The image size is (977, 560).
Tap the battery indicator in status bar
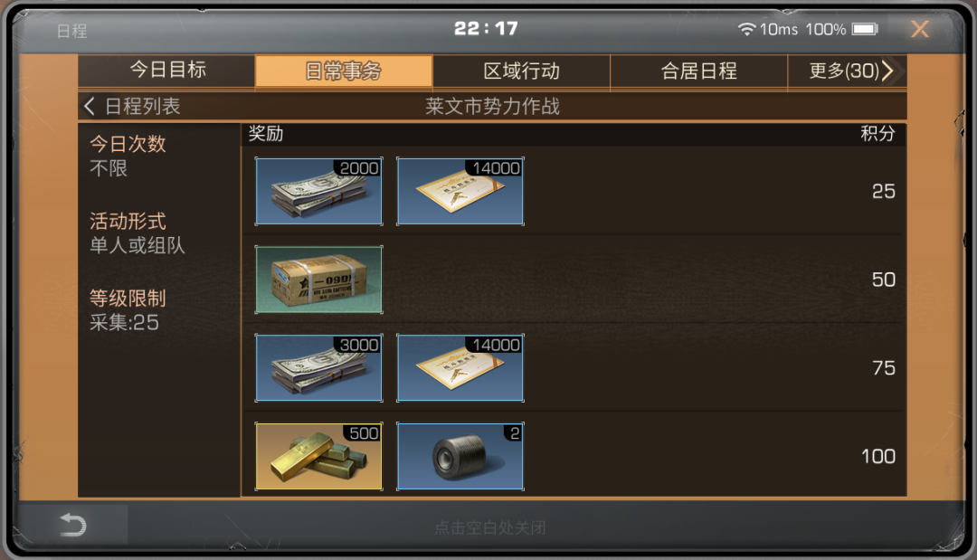(x=865, y=29)
